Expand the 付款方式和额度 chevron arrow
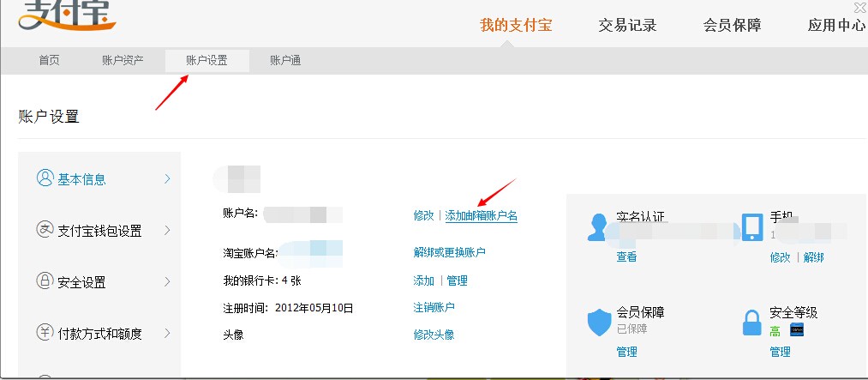Image resolution: width=868 pixels, height=380 pixels. click(168, 333)
